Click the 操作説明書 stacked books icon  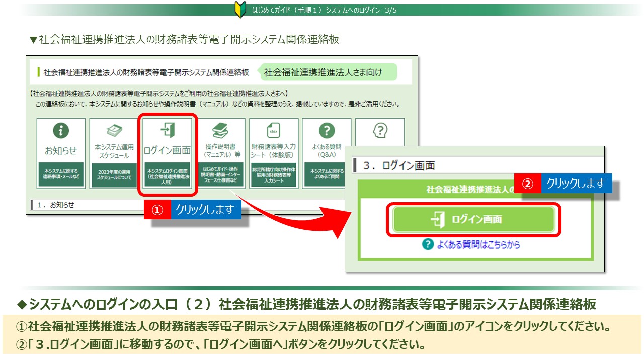tap(220, 131)
